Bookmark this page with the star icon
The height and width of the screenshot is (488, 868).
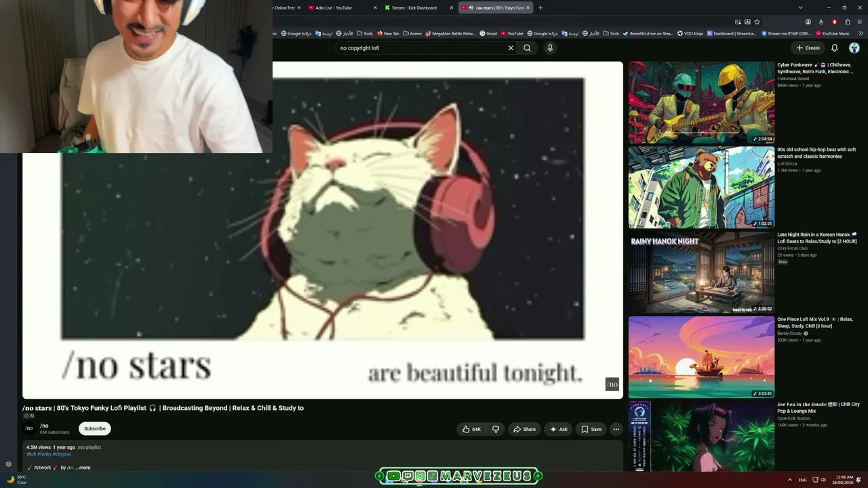pos(757,22)
